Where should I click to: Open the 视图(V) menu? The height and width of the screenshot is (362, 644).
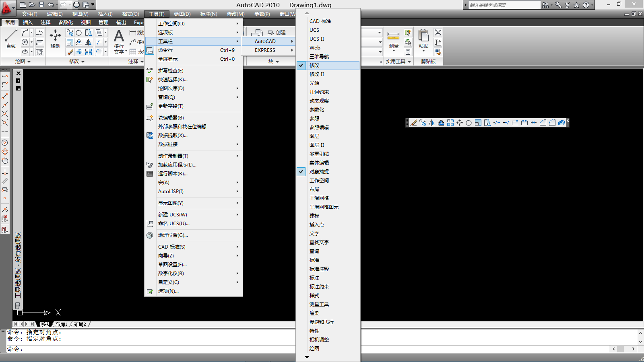80,14
